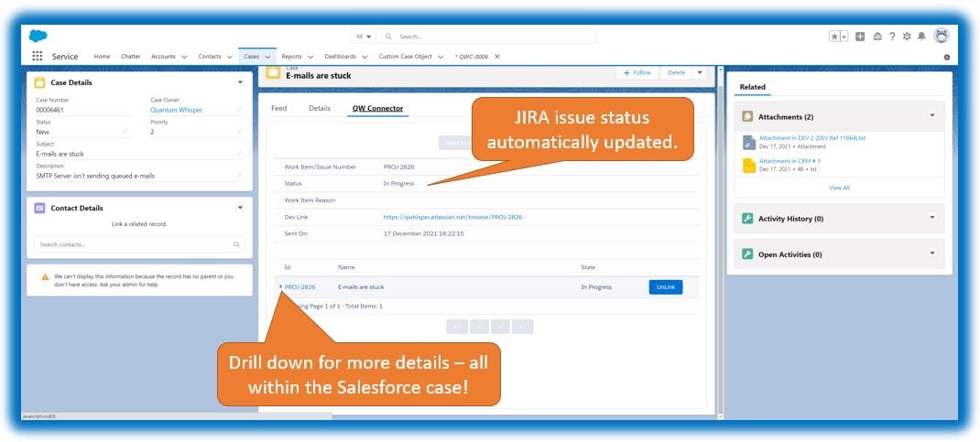980x442 pixels.
Task: Open the Setup gear icon
Action: coord(907,37)
